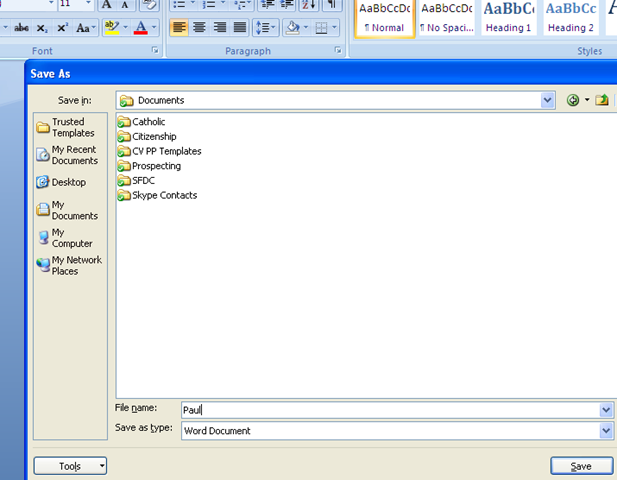Click the Shrink Font button
The width and height of the screenshot is (617, 480).
point(125,5)
